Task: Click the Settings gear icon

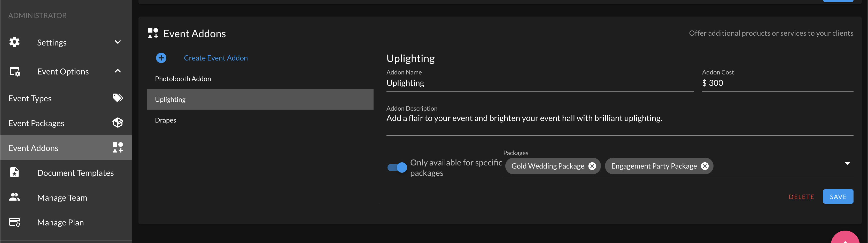Action: coord(14,42)
